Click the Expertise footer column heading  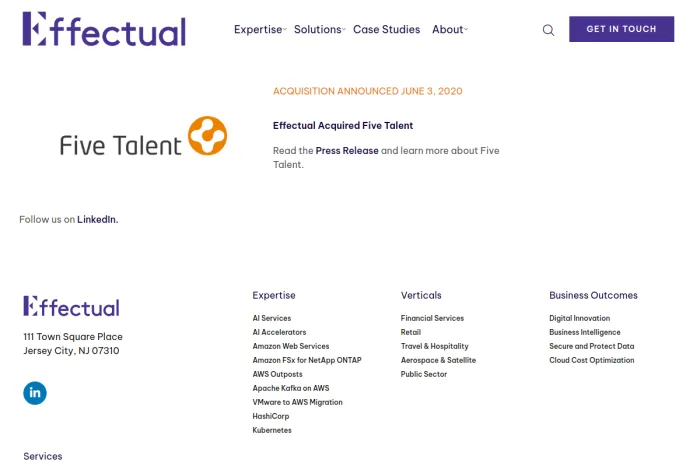tap(274, 295)
